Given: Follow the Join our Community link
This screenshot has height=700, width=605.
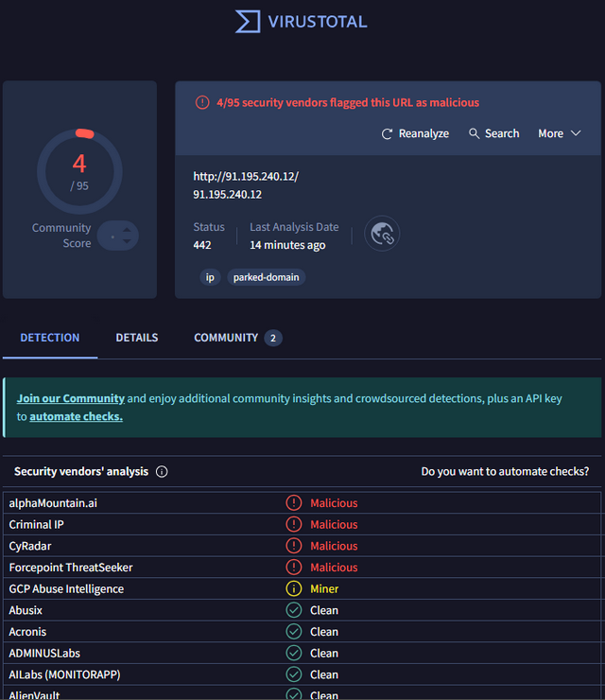Looking at the screenshot, I should coord(71,398).
